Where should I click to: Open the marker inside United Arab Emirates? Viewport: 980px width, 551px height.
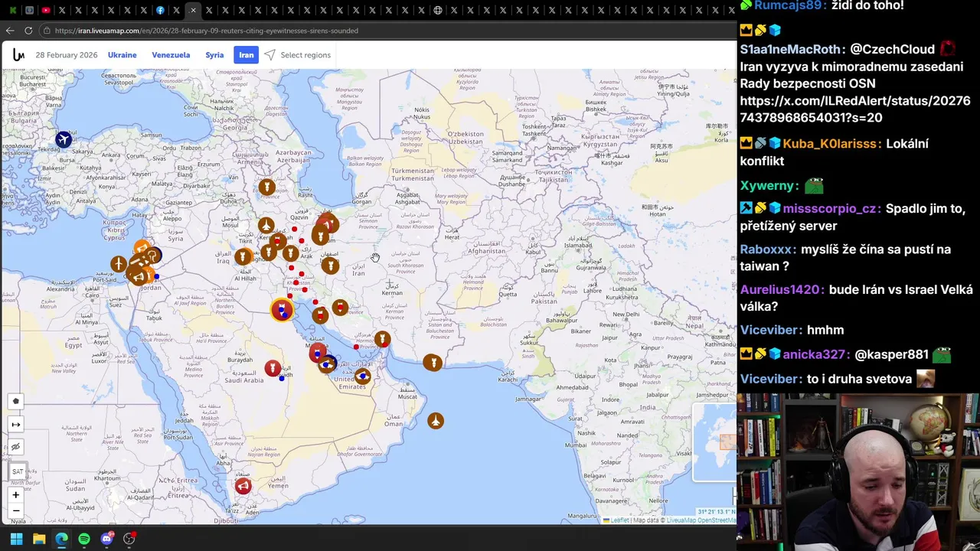coord(363,376)
